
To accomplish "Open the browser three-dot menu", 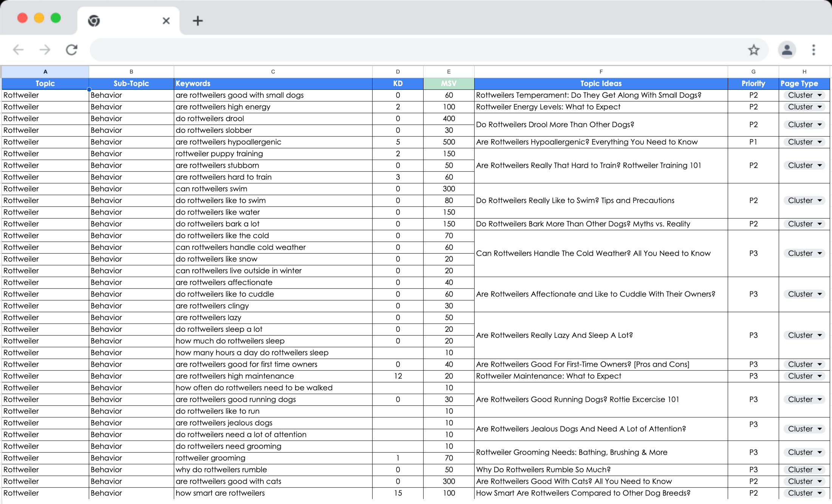I will tap(814, 50).
